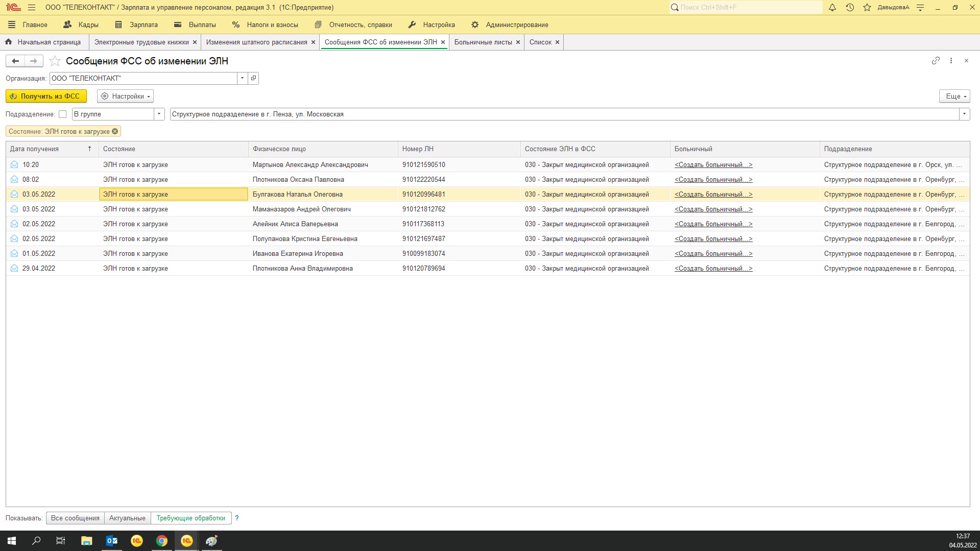
Task: Navigate forward with right arrow button
Action: coord(34,61)
